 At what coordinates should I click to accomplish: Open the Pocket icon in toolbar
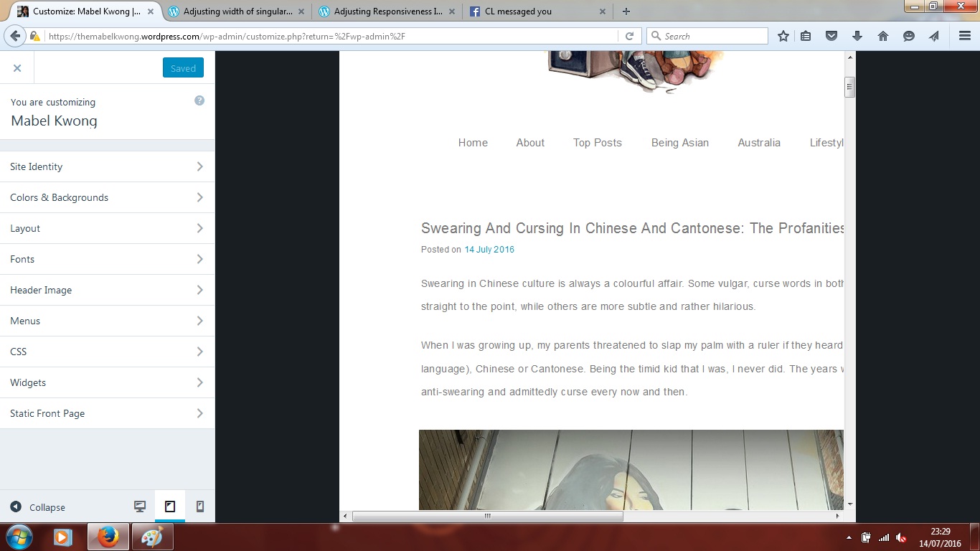(x=831, y=36)
